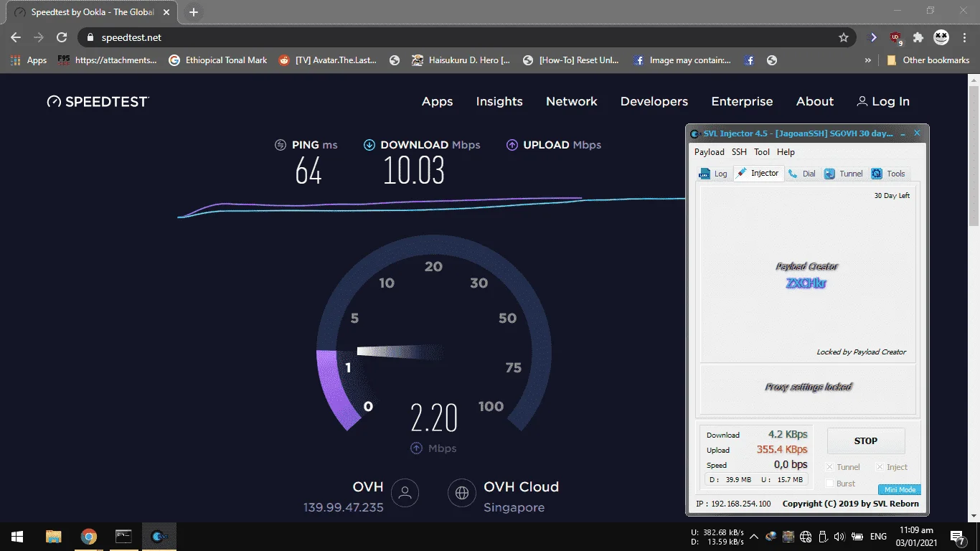This screenshot has height=551, width=980.
Task: Click the site lock icon in address bar
Action: 90,37
